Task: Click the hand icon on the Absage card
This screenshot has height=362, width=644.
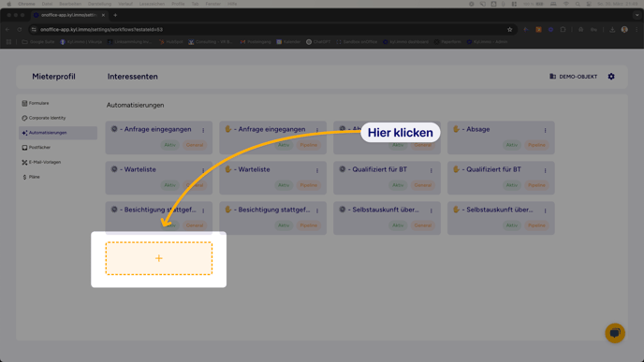Action: tap(456, 129)
